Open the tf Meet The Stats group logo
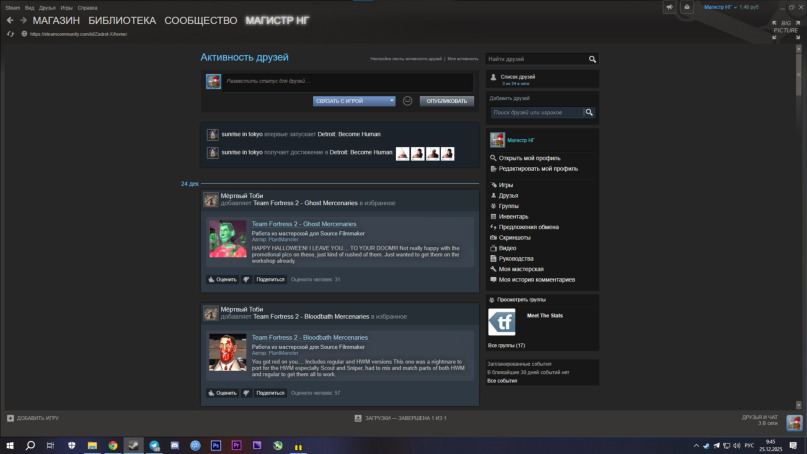The image size is (807, 454). point(501,322)
